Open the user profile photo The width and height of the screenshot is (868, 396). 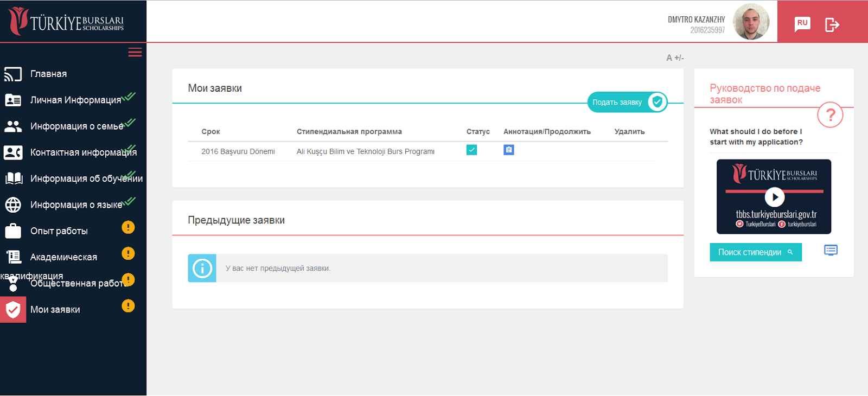(x=751, y=22)
